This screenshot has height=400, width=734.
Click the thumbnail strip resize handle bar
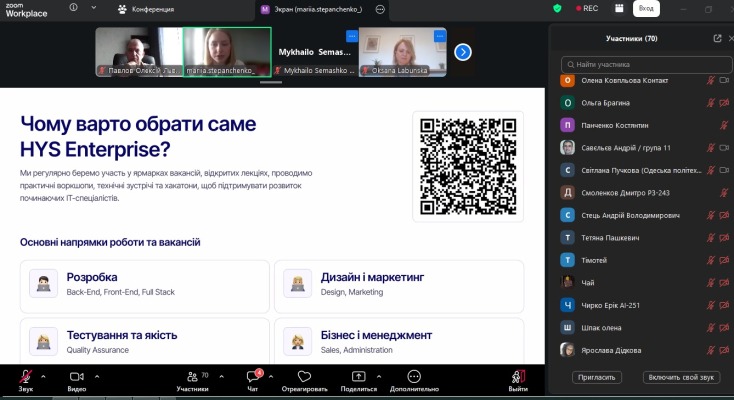pos(271,82)
